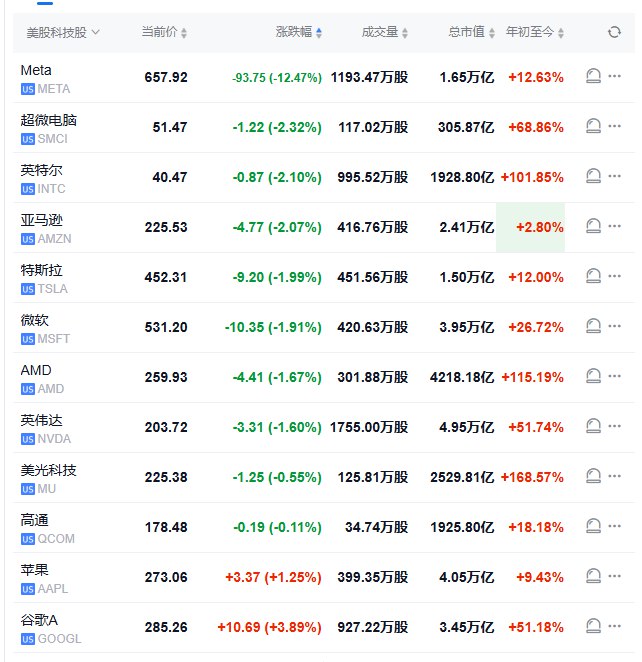Open the 亚马逊 stock name
The height and width of the screenshot is (662, 642).
pos(41,220)
